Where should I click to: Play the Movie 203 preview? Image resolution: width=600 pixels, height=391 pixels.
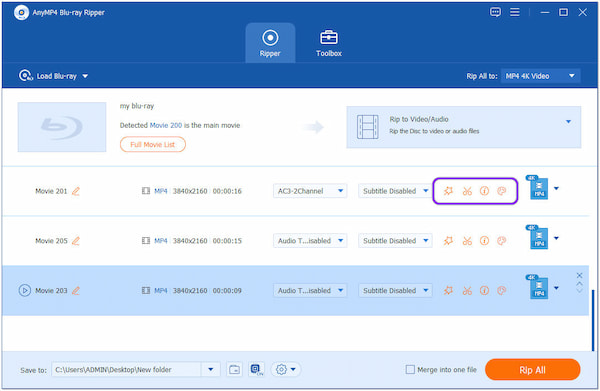24,290
